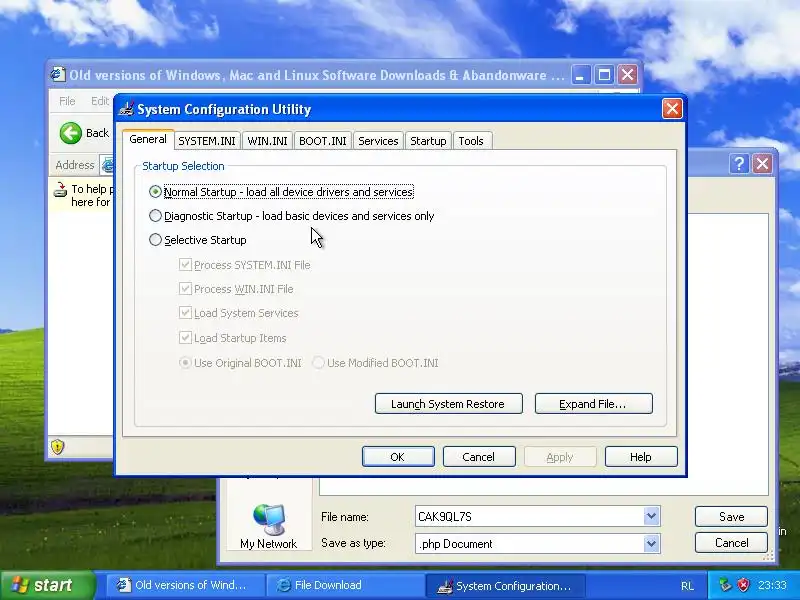Open the Tools tab

[471, 141]
